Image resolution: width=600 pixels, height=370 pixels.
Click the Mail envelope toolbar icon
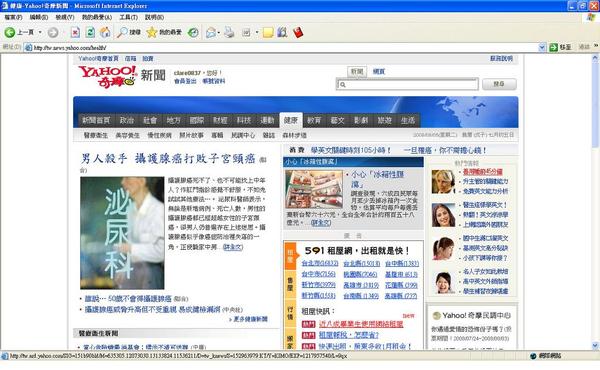[210, 33]
